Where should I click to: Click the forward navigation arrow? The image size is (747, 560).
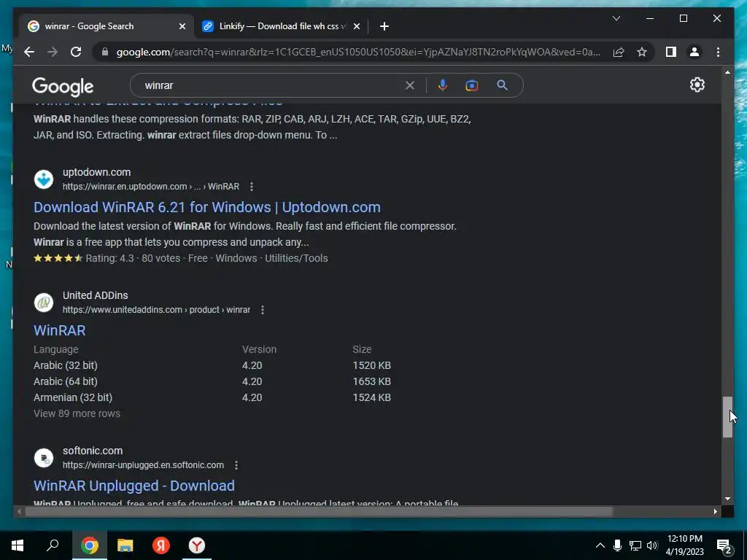pos(53,52)
